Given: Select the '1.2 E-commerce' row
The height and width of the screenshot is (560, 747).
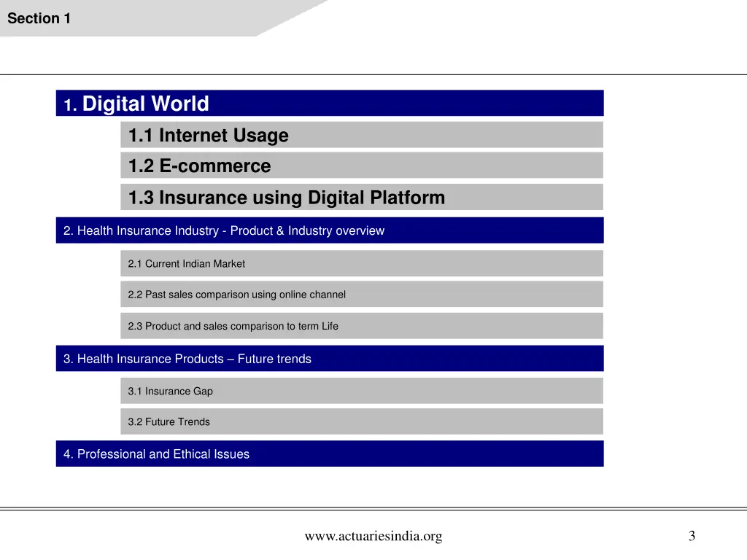Looking at the screenshot, I should pyautogui.click(x=362, y=166).
